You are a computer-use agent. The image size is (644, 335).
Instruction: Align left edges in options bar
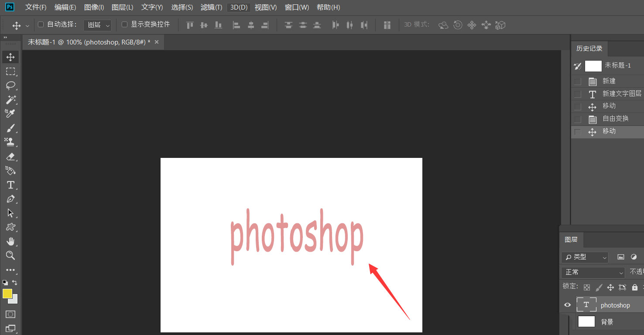tap(236, 25)
